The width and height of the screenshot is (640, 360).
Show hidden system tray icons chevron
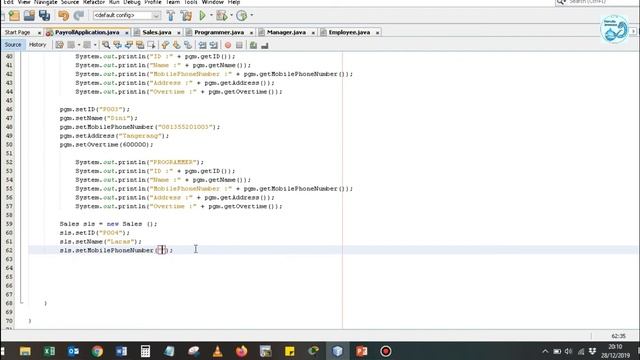point(545,351)
